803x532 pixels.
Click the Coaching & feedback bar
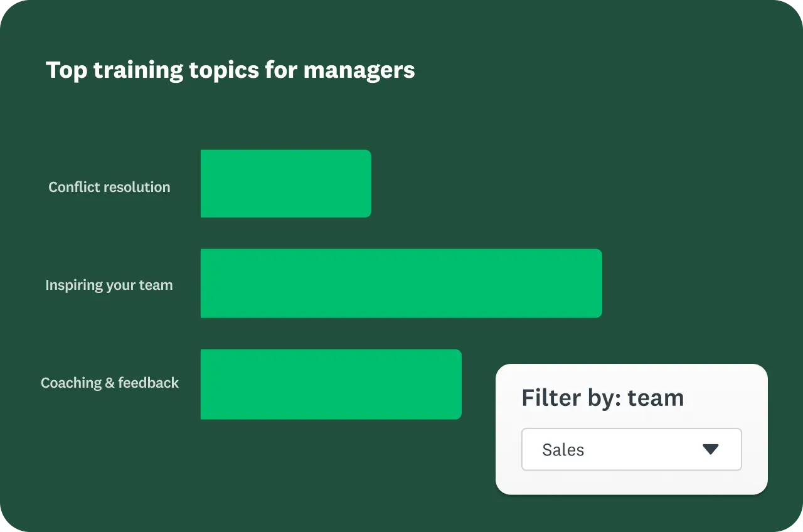pyautogui.click(x=331, y=384)
